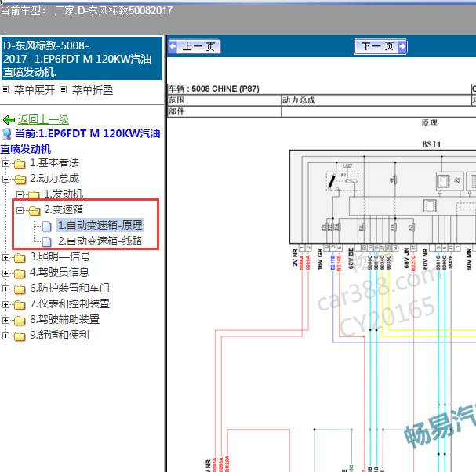Collapse the 2.动力总成 folder node
The height and width of the screenshot is (472, 476).
[x=5, y=179]
